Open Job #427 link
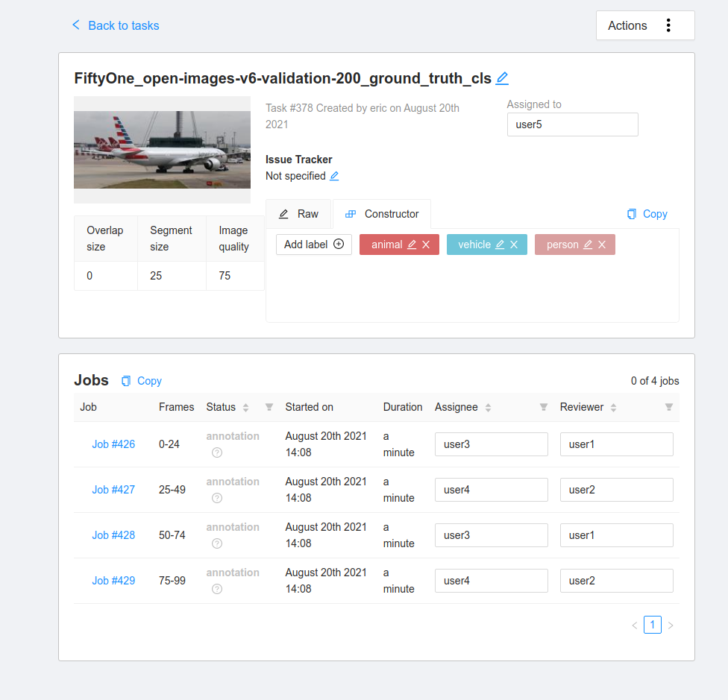This screenshot has width=728, height=700. (113, 490)
